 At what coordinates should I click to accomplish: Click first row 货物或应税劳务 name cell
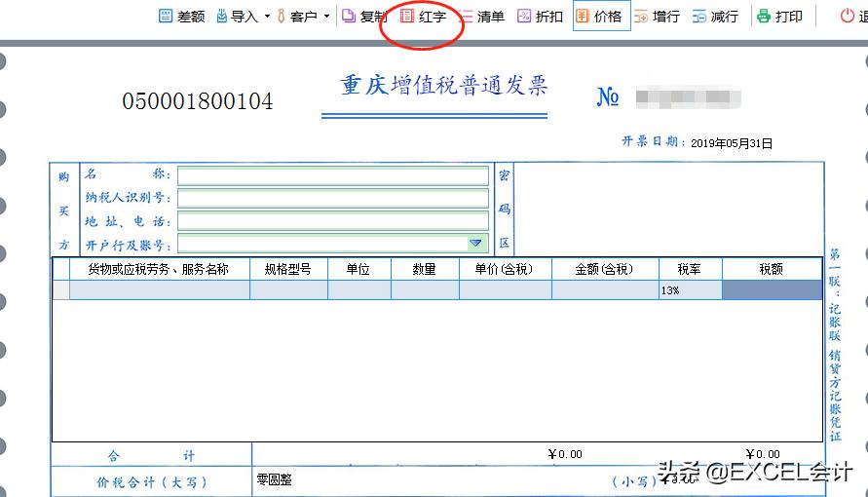coord(160,290)
